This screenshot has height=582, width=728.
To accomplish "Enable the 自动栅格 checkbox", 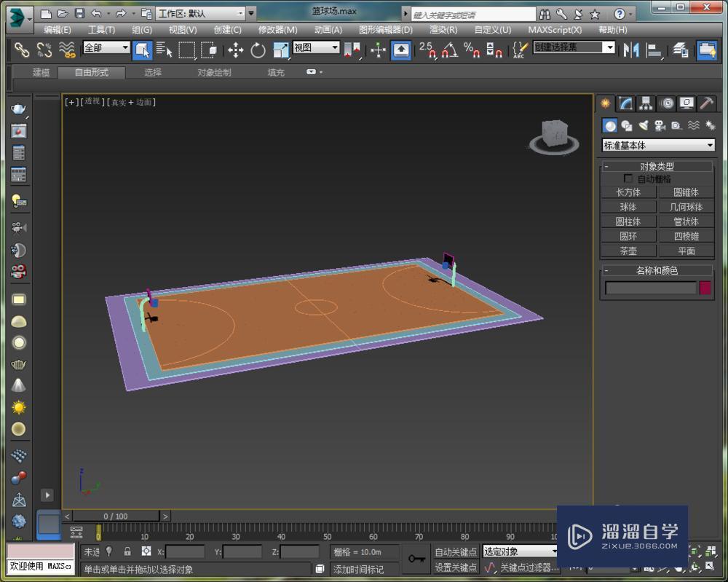I will 628,178.
